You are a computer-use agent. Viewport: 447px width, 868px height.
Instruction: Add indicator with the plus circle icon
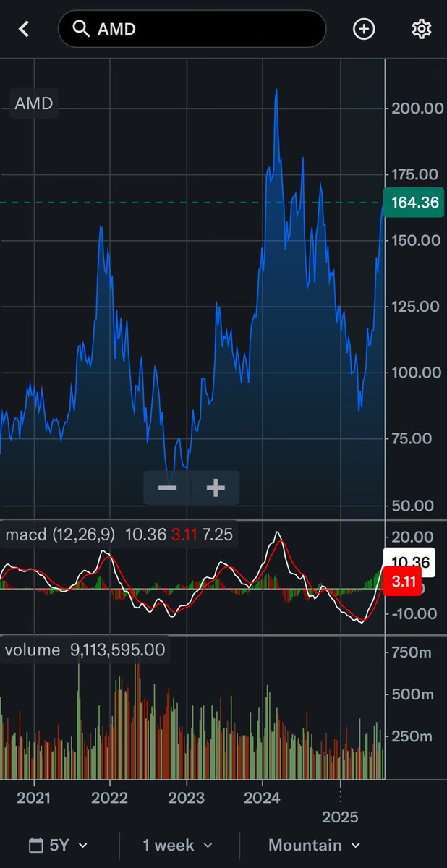point(364,29)
